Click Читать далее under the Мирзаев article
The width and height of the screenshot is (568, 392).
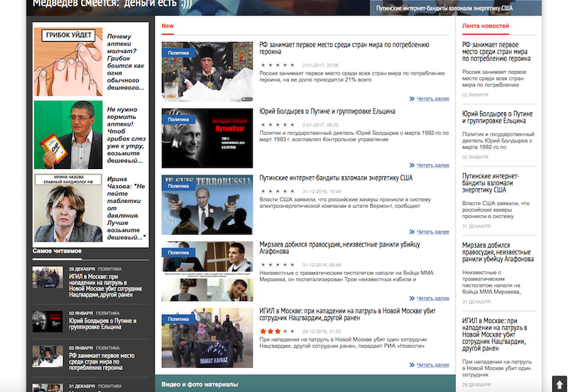click(429, 298)
